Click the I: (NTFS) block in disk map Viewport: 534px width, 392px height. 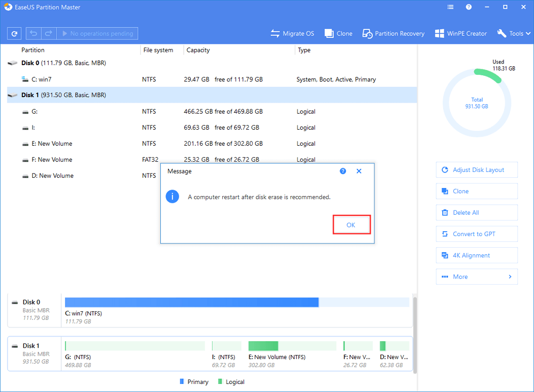tap(226, 354)
